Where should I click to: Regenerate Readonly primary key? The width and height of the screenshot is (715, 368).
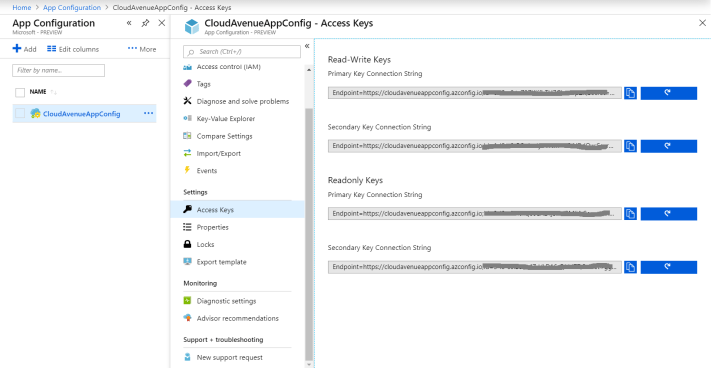click(x=668, y=213)
